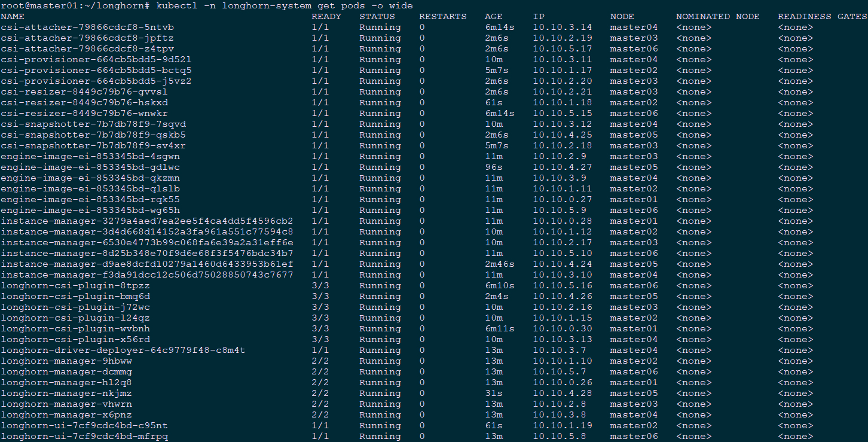This screenshot has height=442, width=868.
Task: Click the NAME column header
Action: pos(13,17)
